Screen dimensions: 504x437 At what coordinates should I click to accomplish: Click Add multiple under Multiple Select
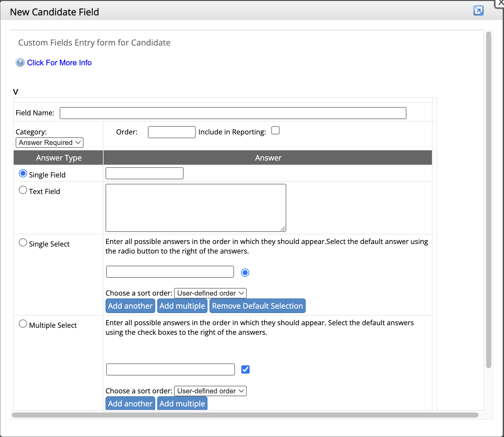182,403
